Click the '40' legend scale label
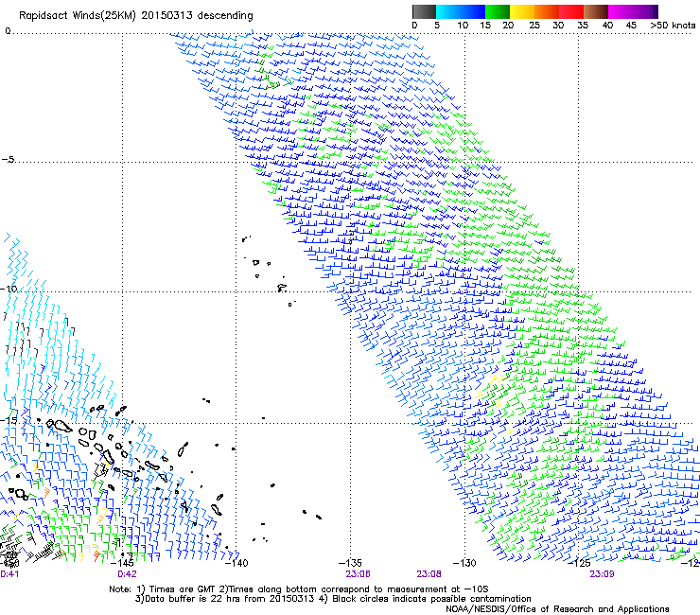Image resolution: width=700 pixels, height=615 pixels. coord(607,26)
